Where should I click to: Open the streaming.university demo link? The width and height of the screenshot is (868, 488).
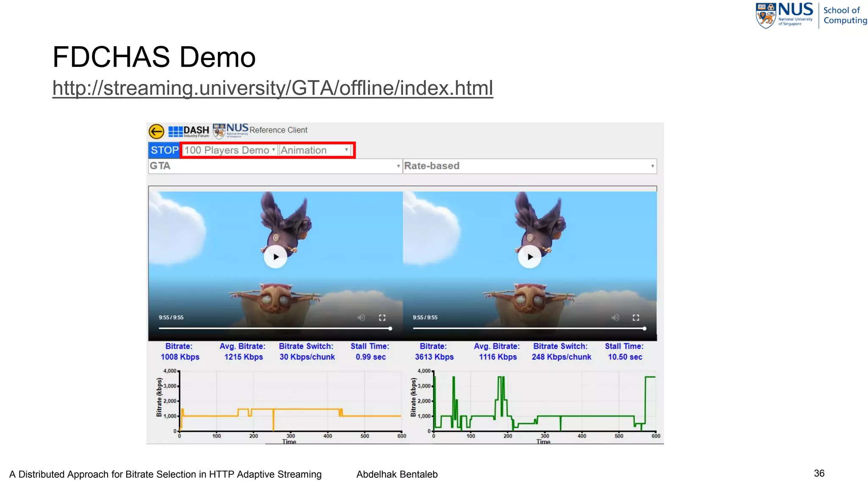click(273, 88)
